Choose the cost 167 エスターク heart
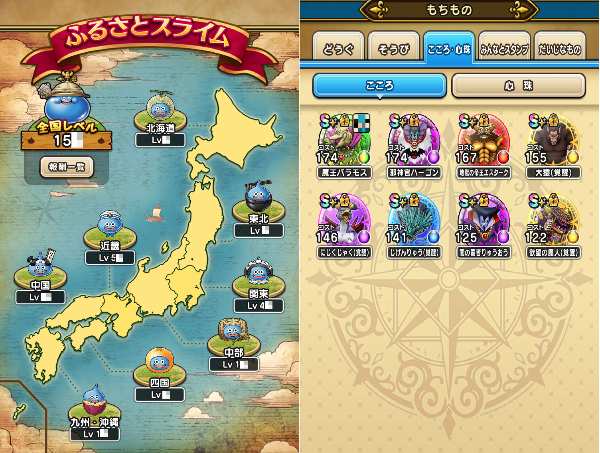 (x=484, y=146)
